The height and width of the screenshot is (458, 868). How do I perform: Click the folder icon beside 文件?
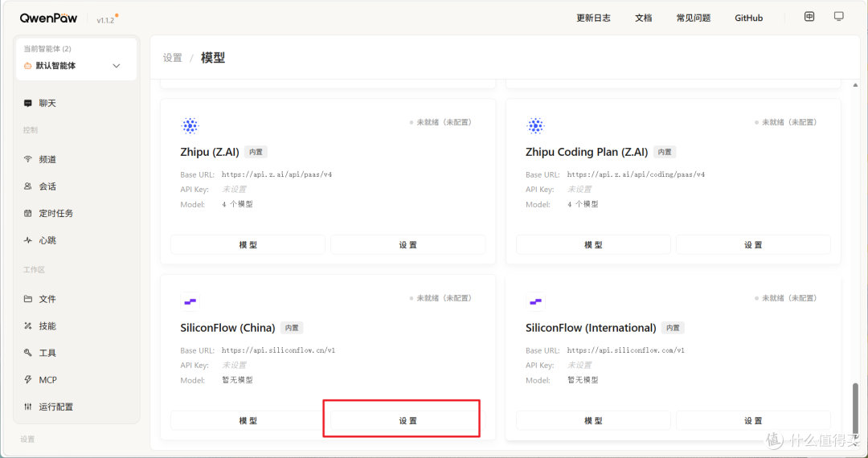[x=27, y=299]
